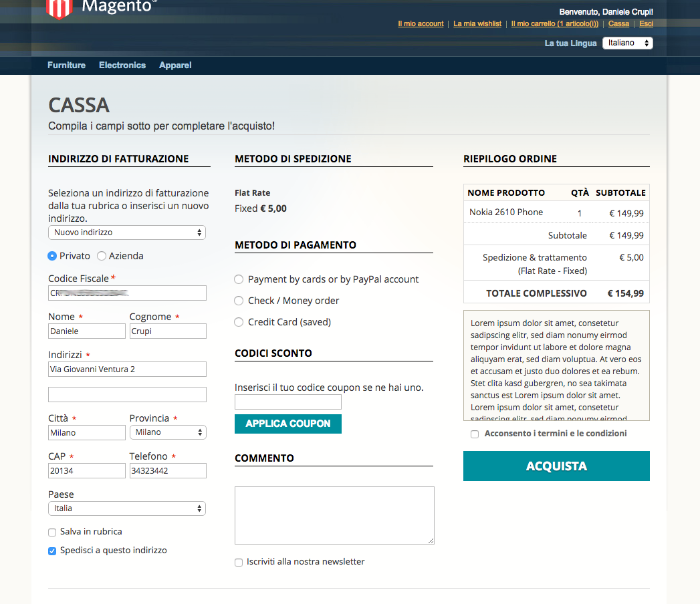Open the Electronics category menu

(122, 65)
